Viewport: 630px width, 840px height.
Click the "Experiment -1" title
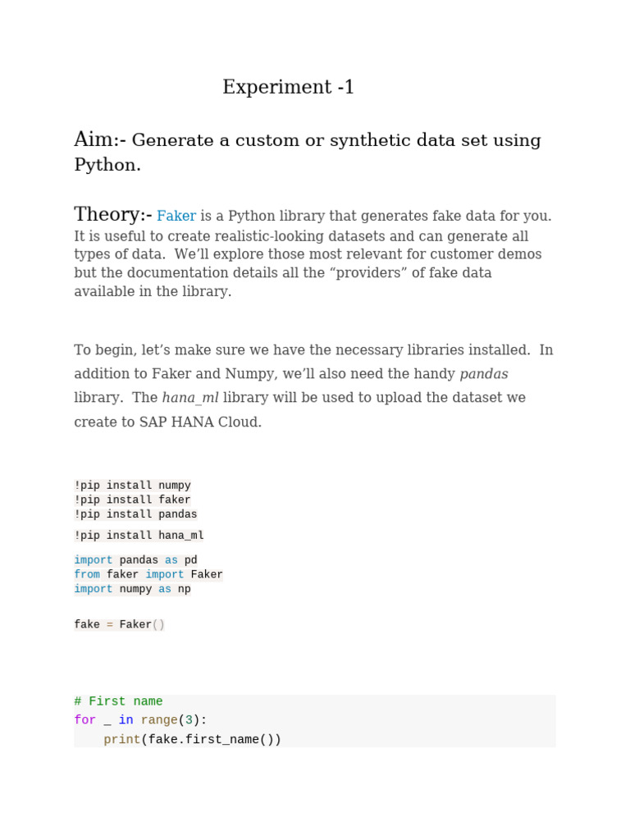click(288, 87)
